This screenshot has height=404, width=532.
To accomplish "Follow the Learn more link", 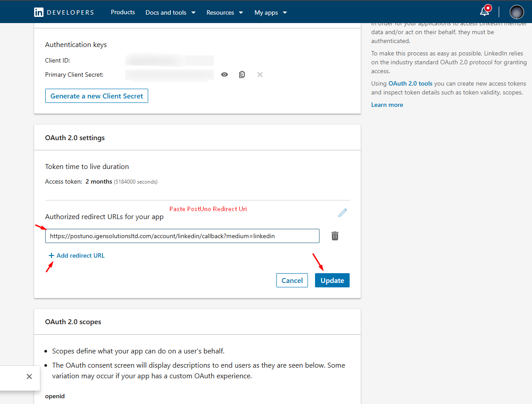I will pyautogui.click(x=387, y=105).
